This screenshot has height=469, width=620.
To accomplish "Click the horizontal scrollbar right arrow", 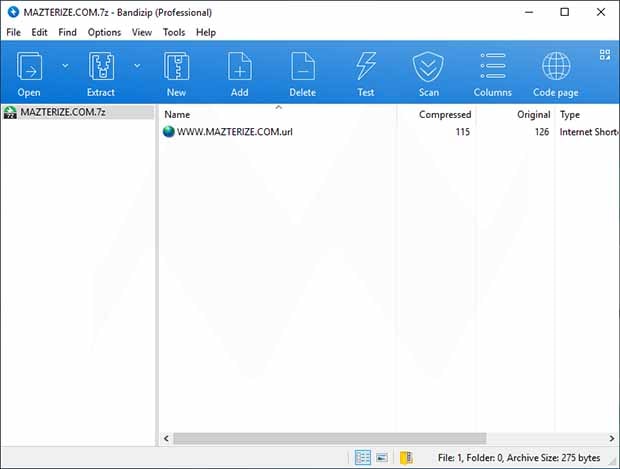I will coord(612,438).
